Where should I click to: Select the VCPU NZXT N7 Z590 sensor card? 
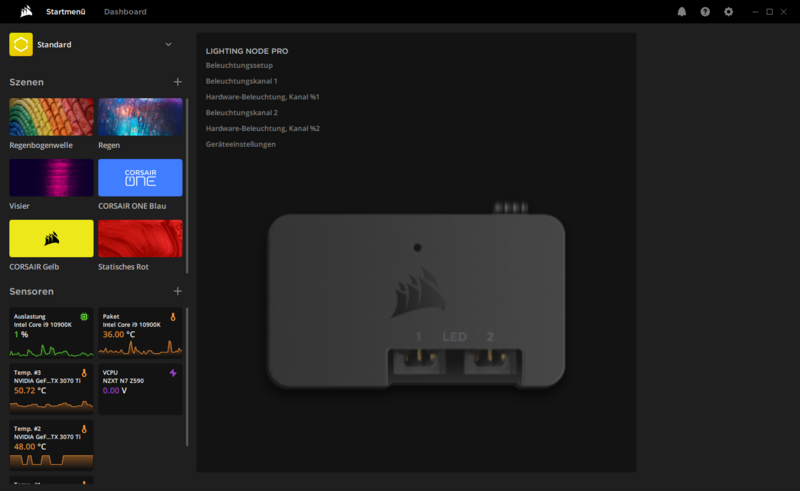tap(140, 389)
